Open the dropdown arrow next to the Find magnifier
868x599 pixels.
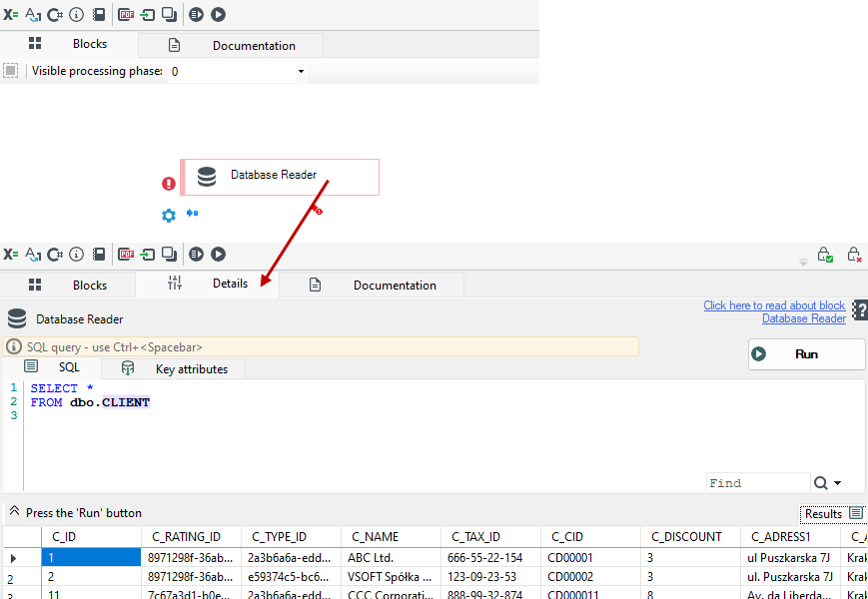pyautogui.click(x=837, y=483)
